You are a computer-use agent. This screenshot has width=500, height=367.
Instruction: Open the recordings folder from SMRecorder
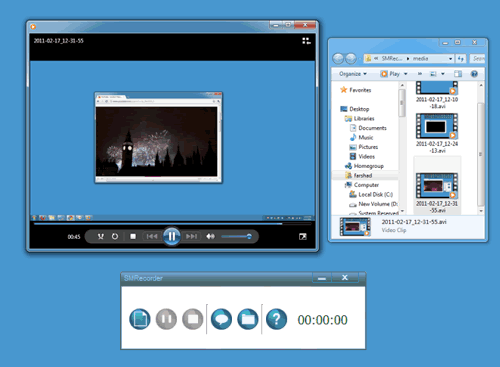click(248, 319)
